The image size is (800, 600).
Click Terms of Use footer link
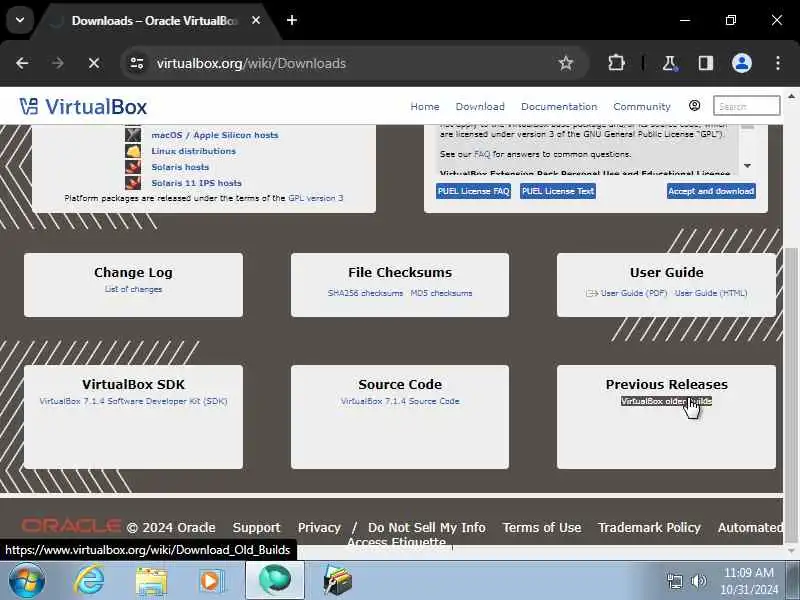pos(542,528)
